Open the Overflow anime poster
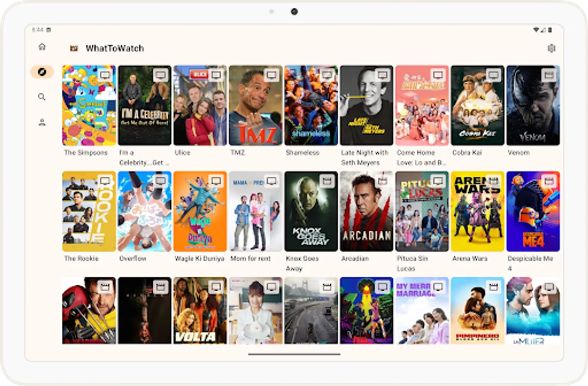 (x=145, y=211)
